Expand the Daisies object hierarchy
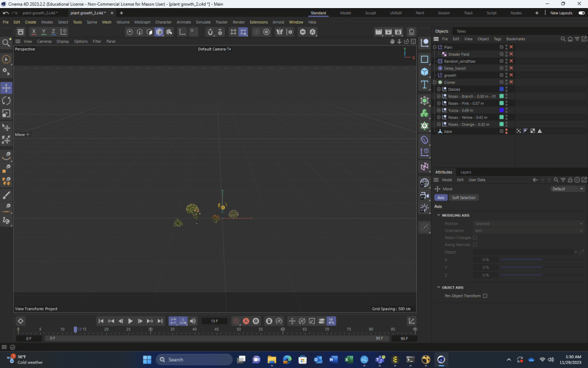Screen dimensions: 588x368 439,89
